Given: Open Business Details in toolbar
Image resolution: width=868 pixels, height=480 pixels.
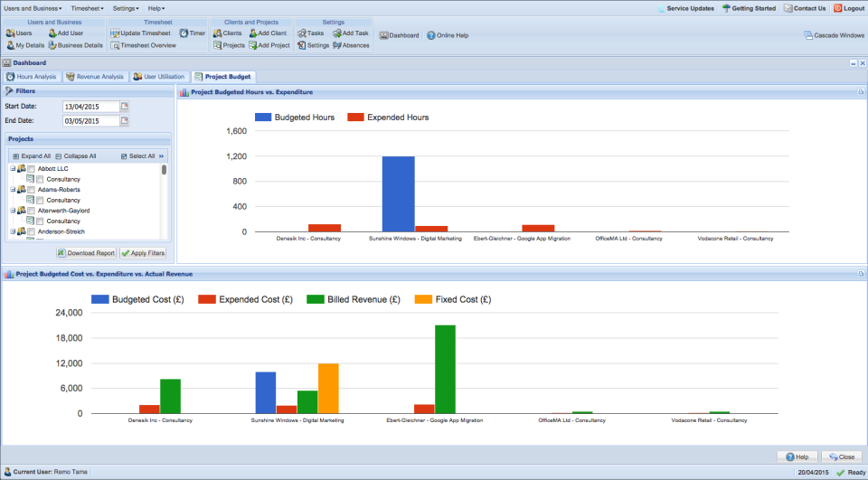Looking at the screenshot, I should [75, 45].
